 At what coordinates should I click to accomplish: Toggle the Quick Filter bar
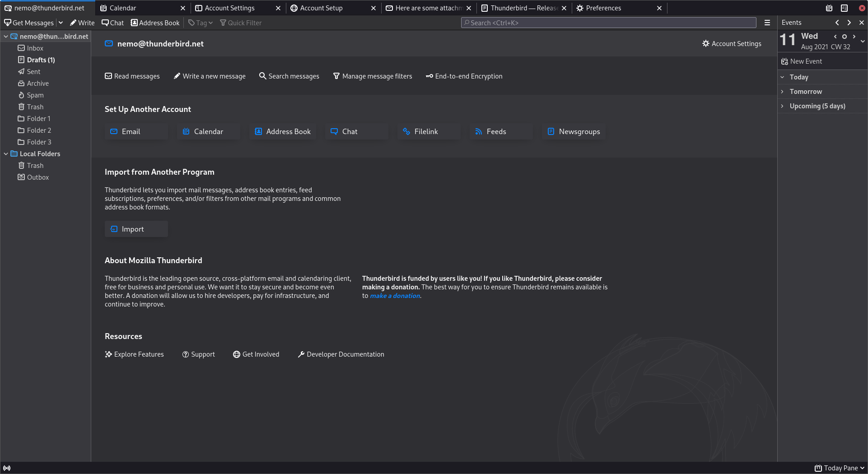[x=240, y=23]
